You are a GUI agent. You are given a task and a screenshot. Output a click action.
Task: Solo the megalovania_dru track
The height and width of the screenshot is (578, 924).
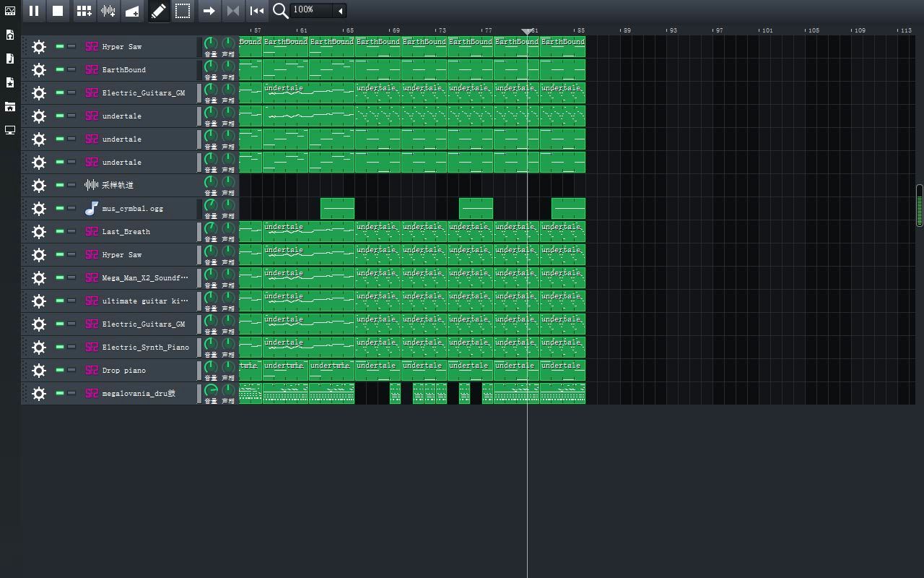[71, 393]
